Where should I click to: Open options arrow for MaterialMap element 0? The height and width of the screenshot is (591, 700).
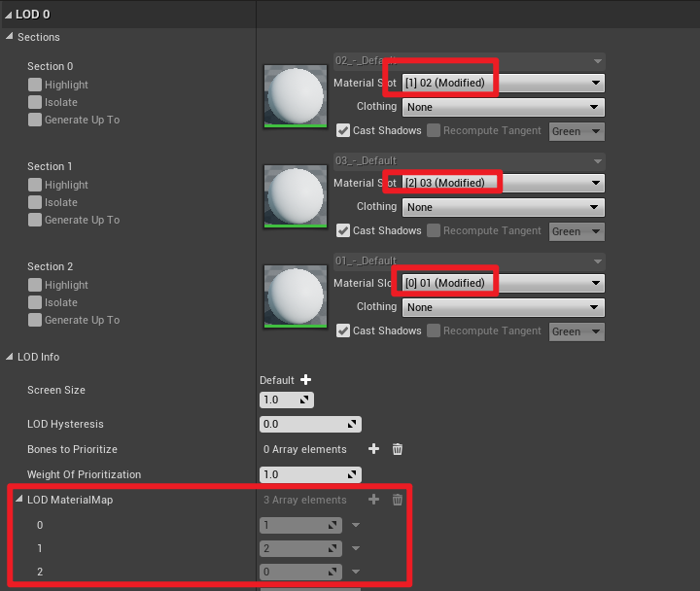point(356,525)
